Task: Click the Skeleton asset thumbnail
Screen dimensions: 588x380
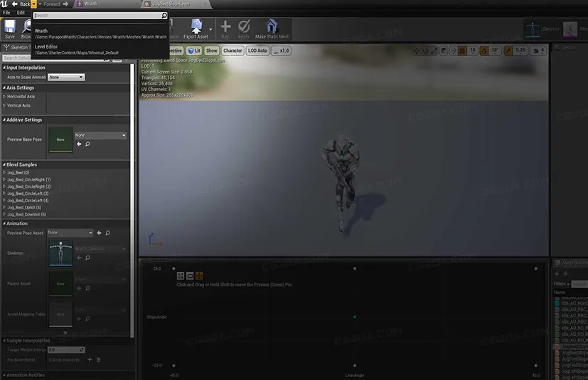Action: (x=60, y=253)
